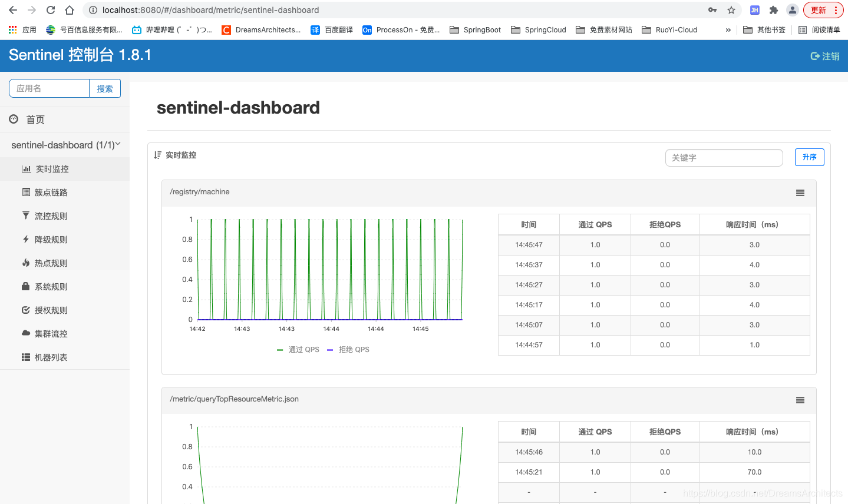Image resolution: width=848 pixels, height=504 pixels.
Task: Click the sort icon beside 实时监控 heading
Action: coord(157,155)
